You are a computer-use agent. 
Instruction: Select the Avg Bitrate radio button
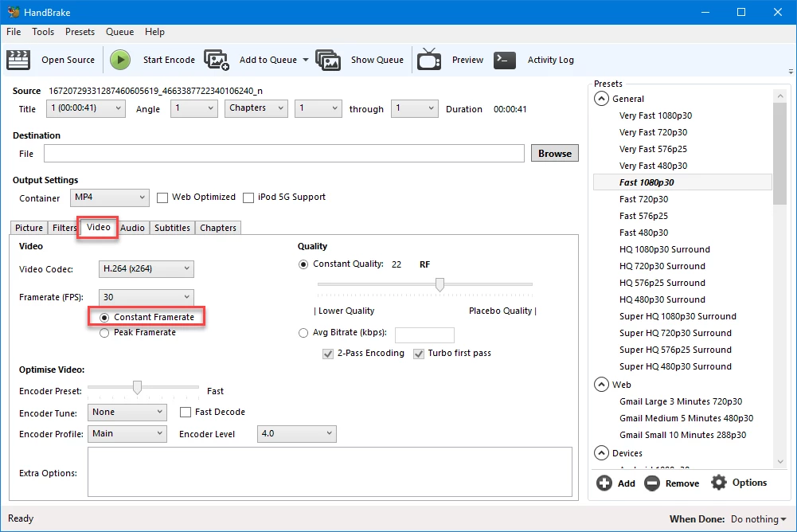click(x=303, y=333)
